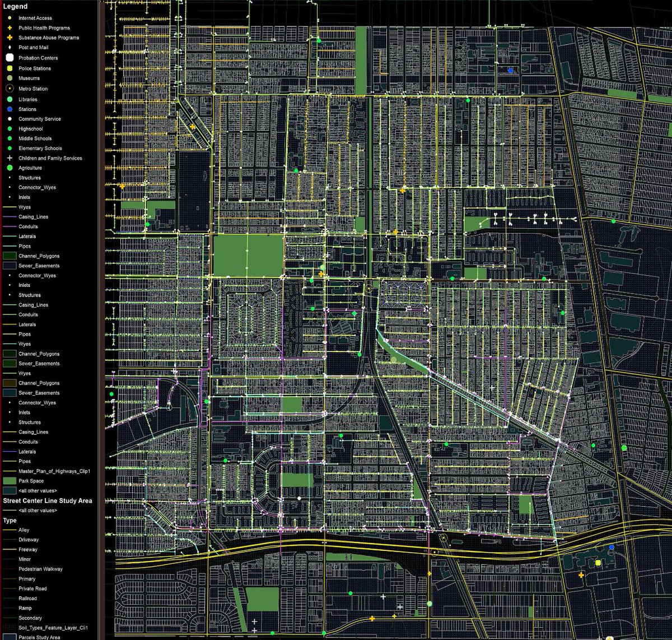Select the yellow police station marker on map
Image resolution: width=672 pixels, height=640 pixels.
coord(598,563)
